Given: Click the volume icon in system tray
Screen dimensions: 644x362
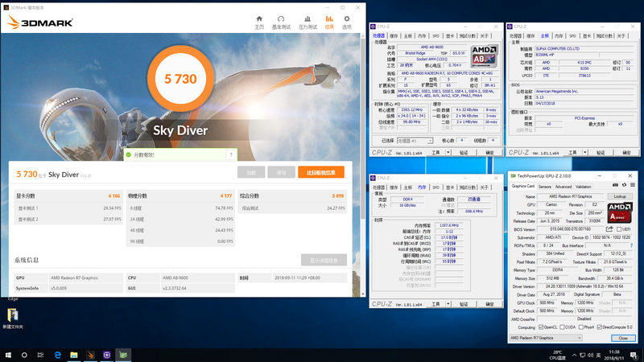Looking at the screenshot, I should (590, 355).
